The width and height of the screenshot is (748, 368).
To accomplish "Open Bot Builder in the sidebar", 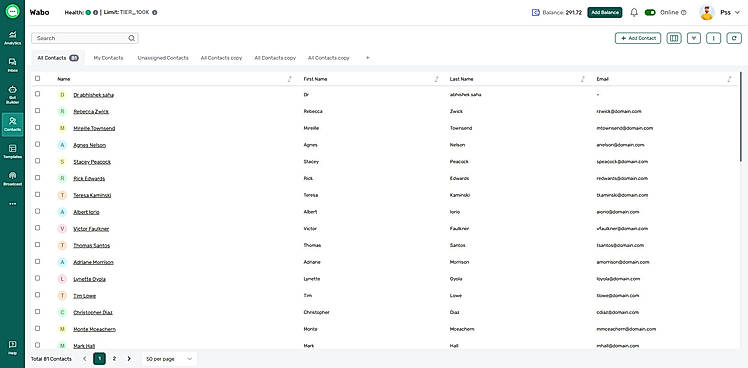I will [x=12, y=95].
